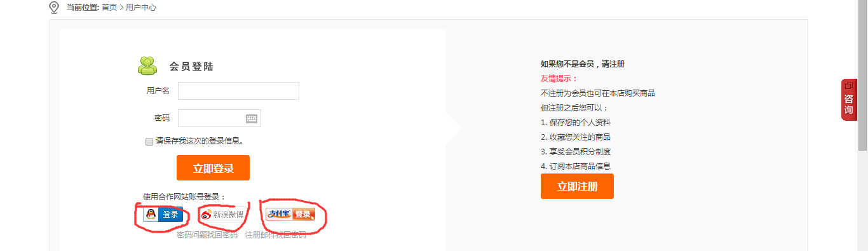Open the virtual keyboard icon in password field
The height and width of the screenshot is (251, 868).
point(252,118)
